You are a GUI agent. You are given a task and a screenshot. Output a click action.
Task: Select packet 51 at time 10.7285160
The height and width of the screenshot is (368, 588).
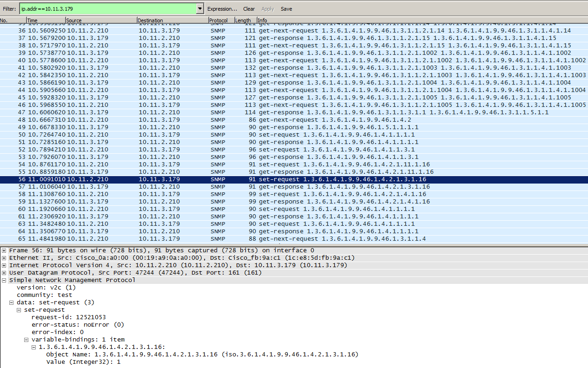click(x=294, y=142)
